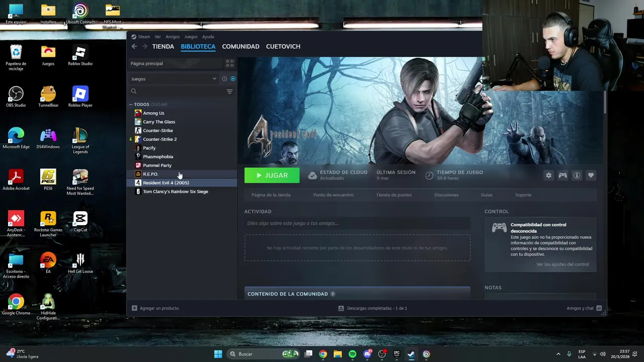Open controller settings gamepad icon
644x362 pixels.
coord(562,175)
